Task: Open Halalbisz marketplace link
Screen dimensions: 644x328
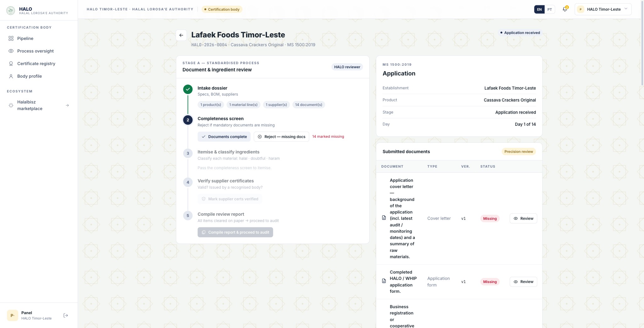Action: point(39,105)
